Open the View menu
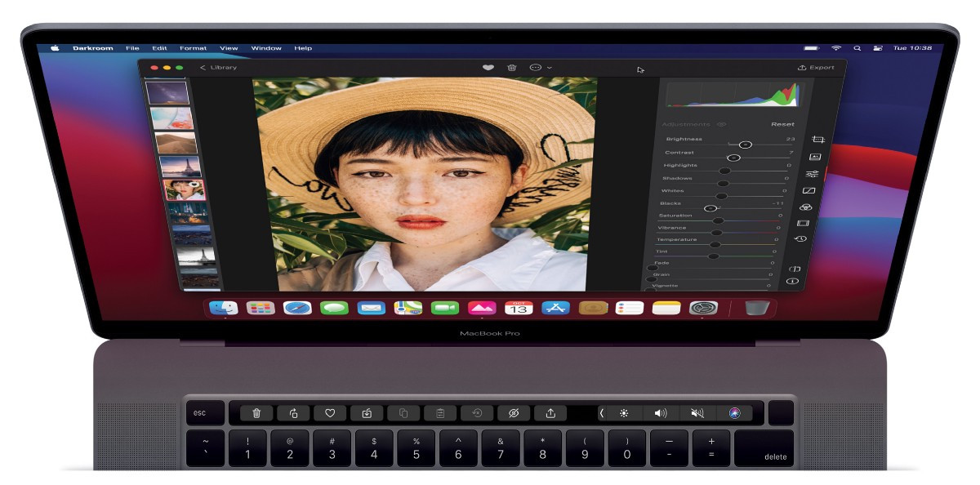 (229, 48)
